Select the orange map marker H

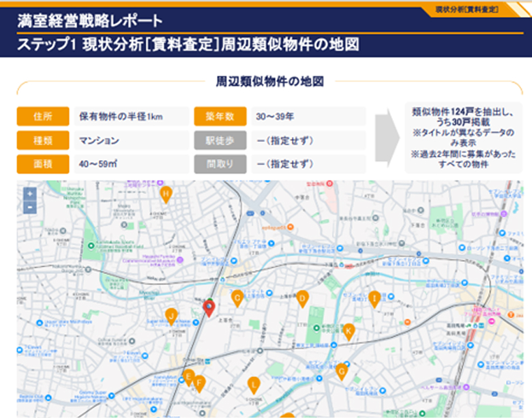(166, 195)
